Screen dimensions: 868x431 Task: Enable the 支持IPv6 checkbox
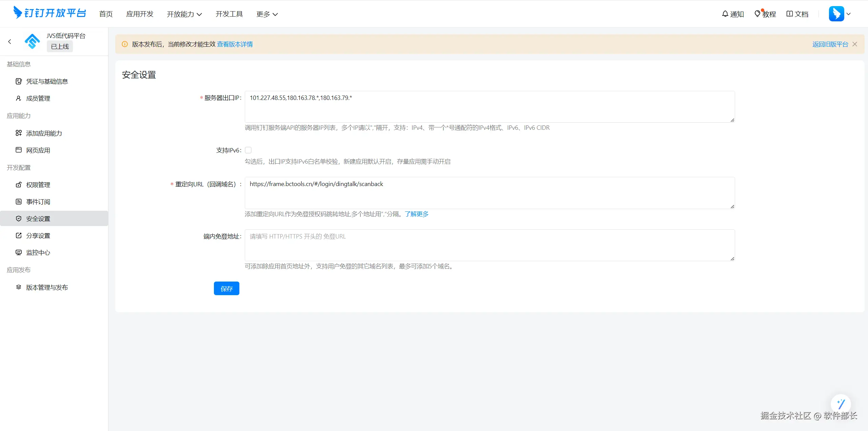pos(248,150)
